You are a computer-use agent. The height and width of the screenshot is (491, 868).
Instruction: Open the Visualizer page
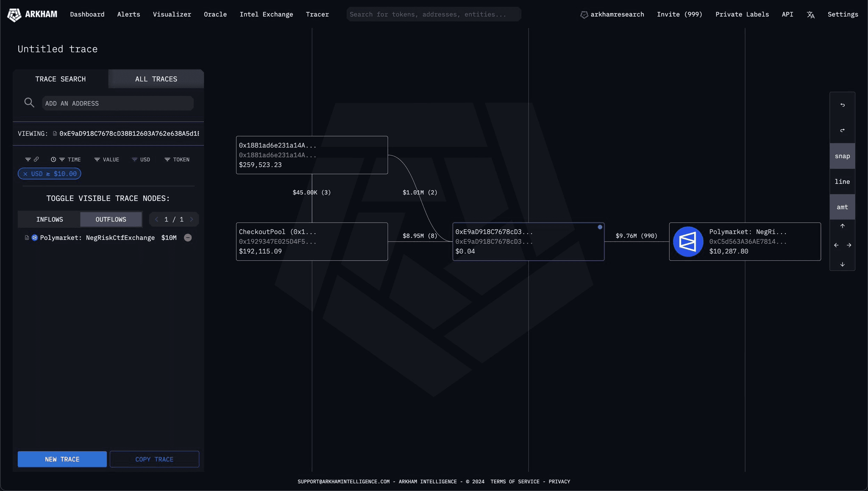click(172, 14)
